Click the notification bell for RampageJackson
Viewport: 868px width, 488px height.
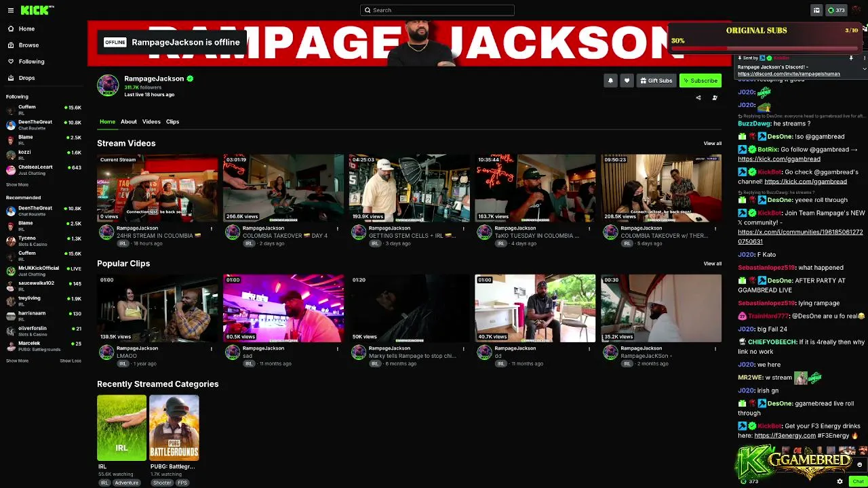[610, 81]
